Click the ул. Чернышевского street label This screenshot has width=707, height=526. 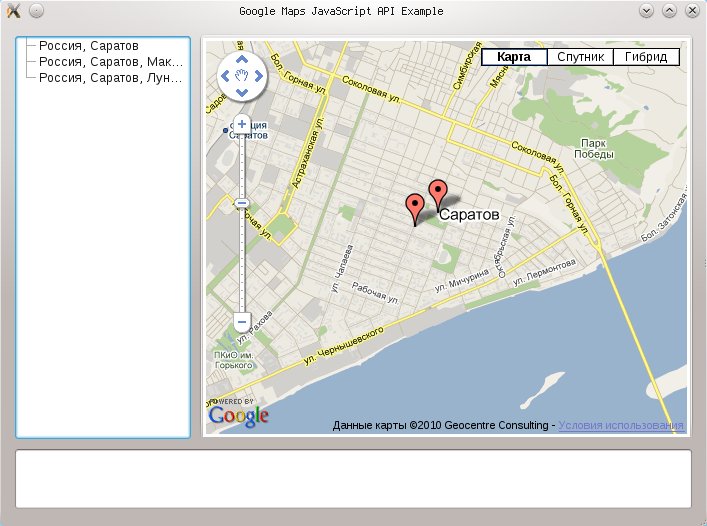point(344,345)
